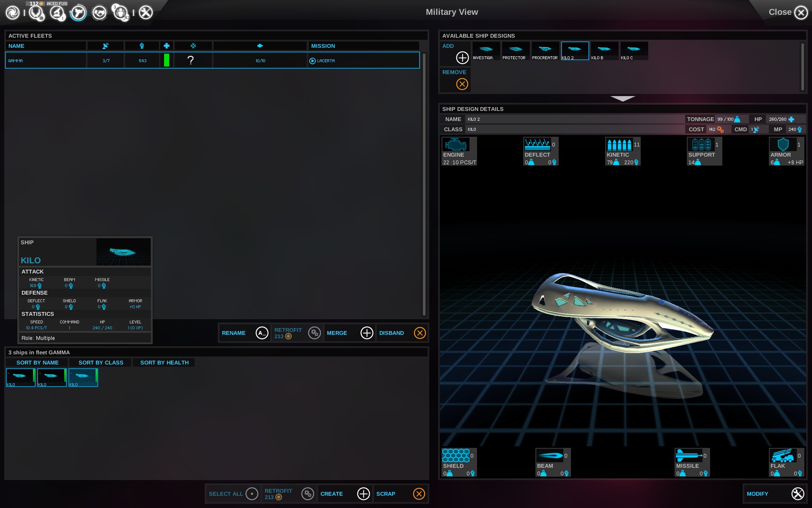Sort ships by class

click(x=101, y=363)
